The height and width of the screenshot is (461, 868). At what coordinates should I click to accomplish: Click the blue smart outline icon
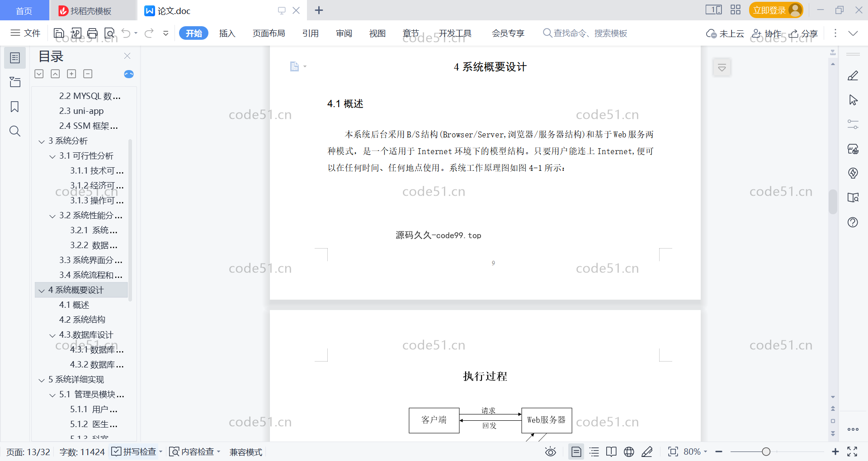pyautogui.click(x=128, y=74)
